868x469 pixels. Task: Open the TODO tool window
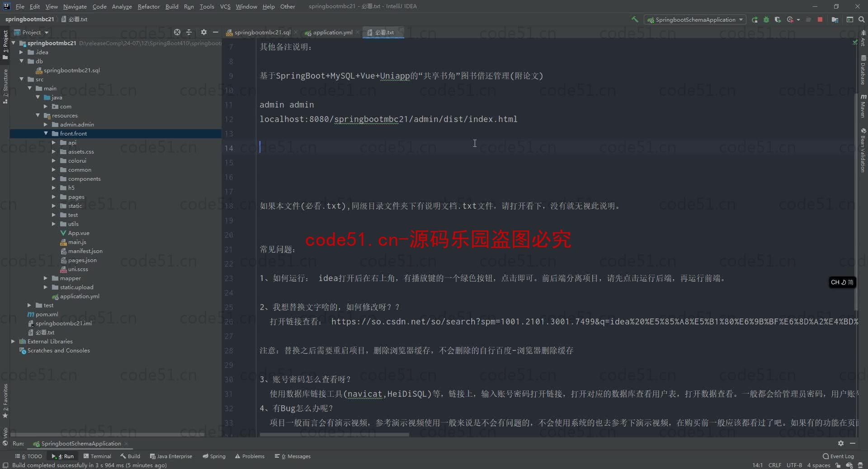pyautogui.click(x=28, y=456)
